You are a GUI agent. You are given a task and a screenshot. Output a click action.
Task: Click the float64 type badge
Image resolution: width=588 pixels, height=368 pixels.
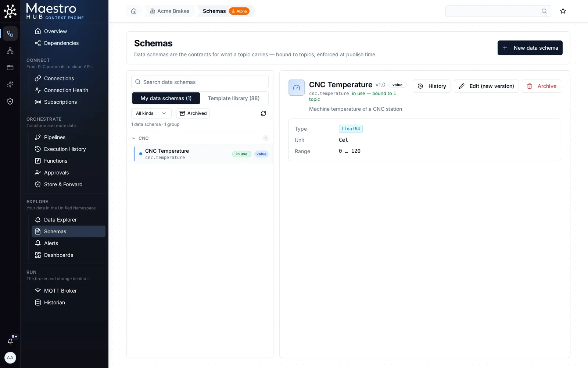tap(351, 129)
